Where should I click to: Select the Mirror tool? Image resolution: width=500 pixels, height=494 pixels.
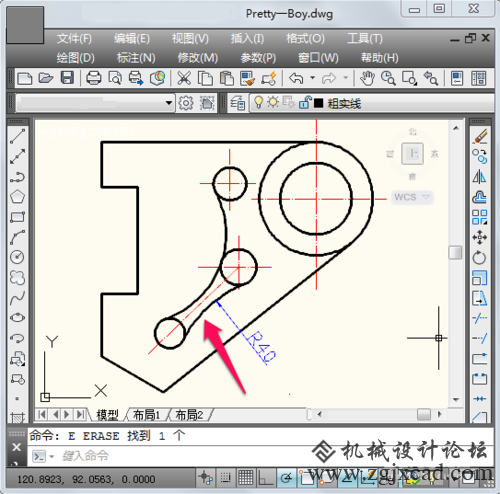(x=480, y=177)
